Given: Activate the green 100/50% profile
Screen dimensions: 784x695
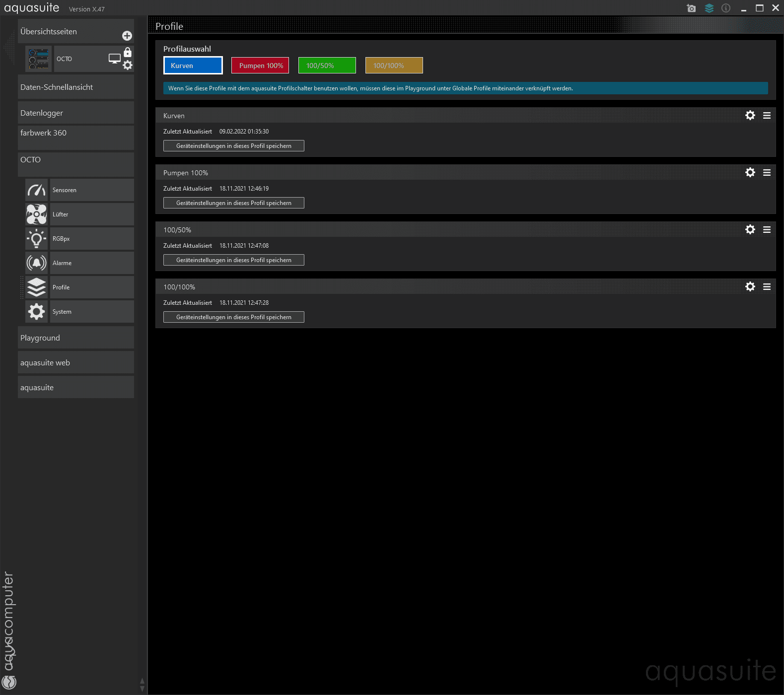Looking at the screenshot, I should (327, 66).
